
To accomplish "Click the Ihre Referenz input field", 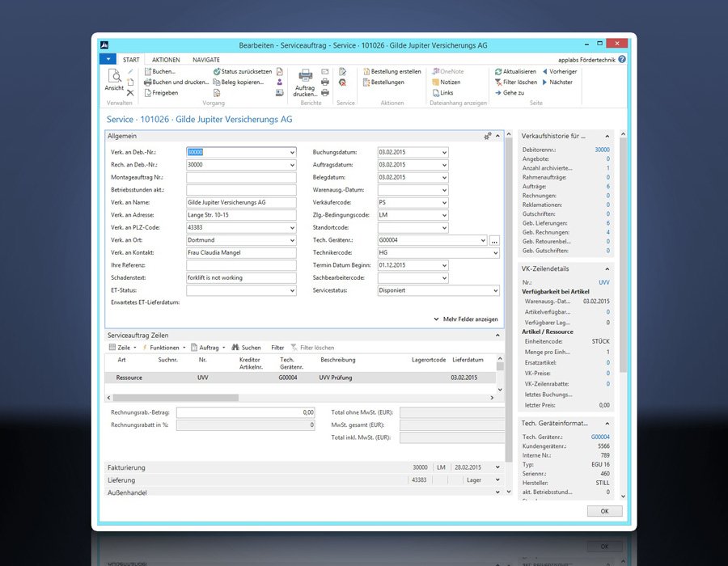I will pos(241,265).
